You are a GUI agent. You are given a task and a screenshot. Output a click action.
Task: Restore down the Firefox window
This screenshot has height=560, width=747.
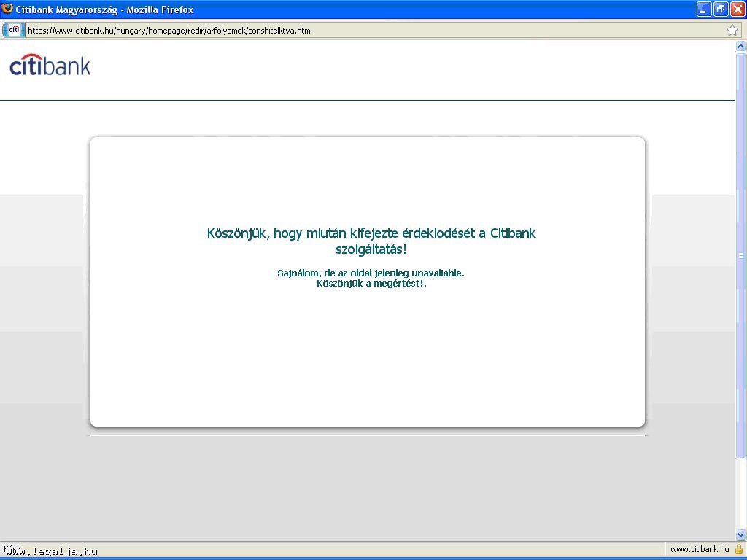coord(720,9)
